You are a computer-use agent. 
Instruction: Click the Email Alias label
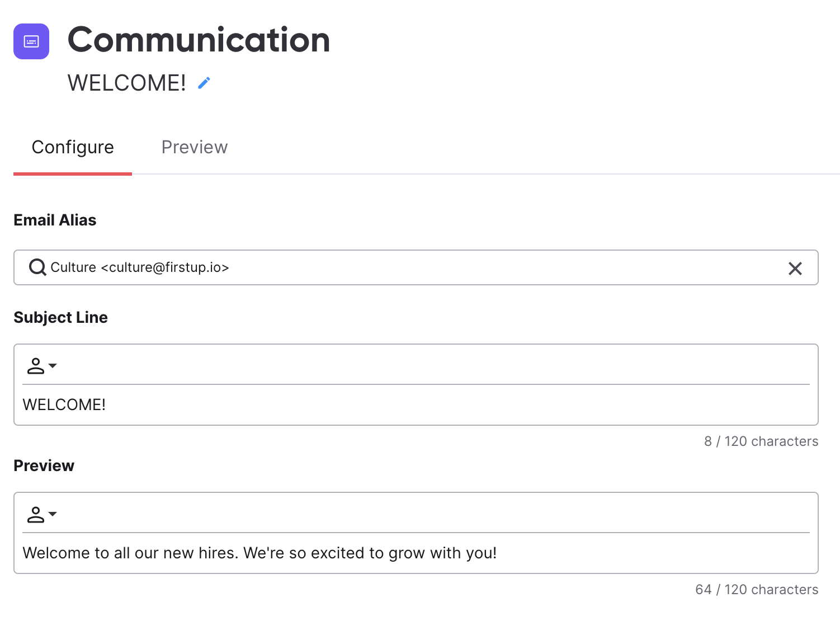pos(55,220)
